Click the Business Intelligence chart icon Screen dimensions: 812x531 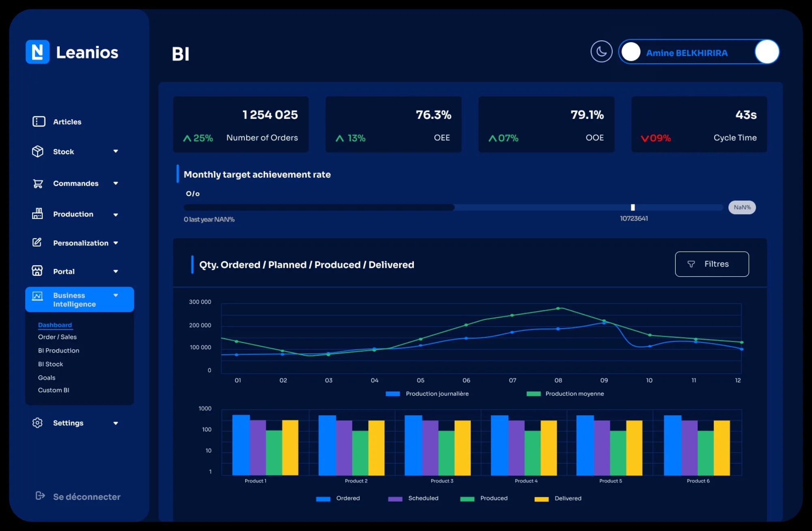click(37, 296)
